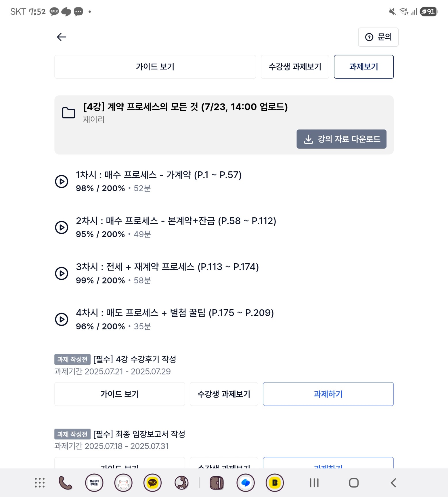Open the brown wallet app icon
448x497 pixels.
tap(217, 483)
